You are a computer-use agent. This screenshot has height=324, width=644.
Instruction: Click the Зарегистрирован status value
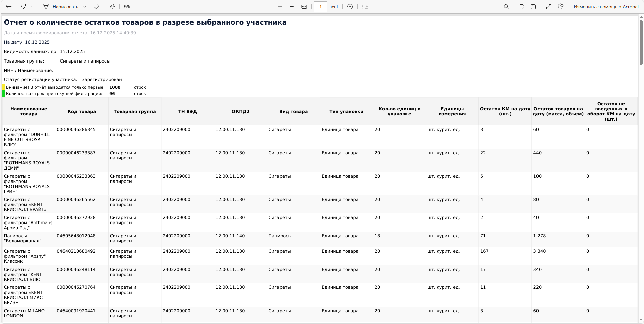(x=102, y=80)
